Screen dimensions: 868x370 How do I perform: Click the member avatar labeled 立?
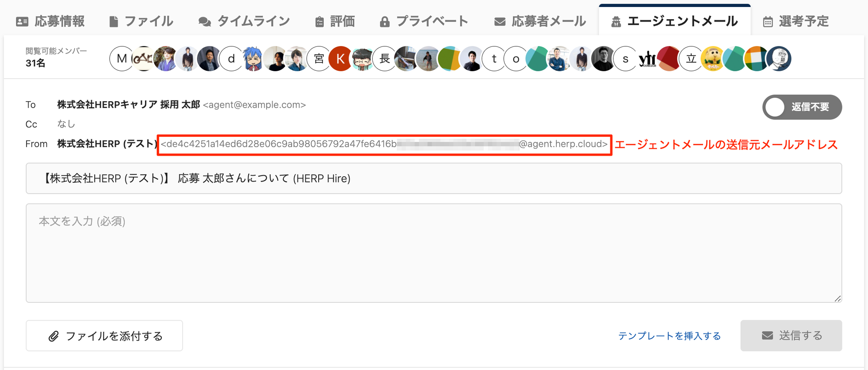pos(691,59)
